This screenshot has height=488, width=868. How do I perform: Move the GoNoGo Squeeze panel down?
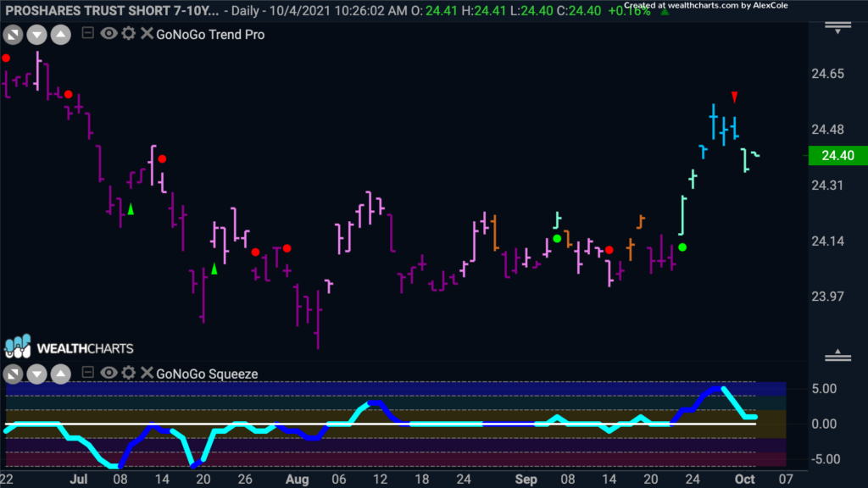(36, 374)
